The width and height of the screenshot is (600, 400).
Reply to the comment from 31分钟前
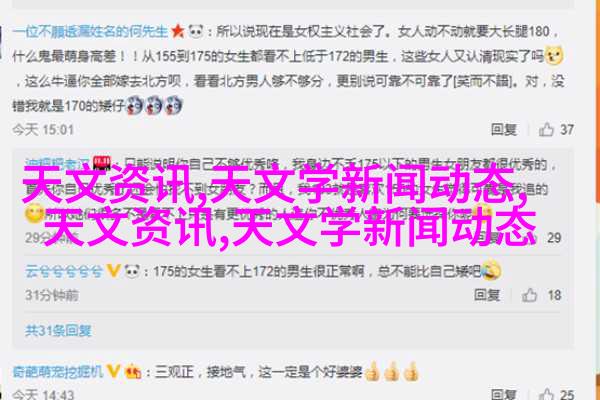pyautogui.click(x=487, y=295)
